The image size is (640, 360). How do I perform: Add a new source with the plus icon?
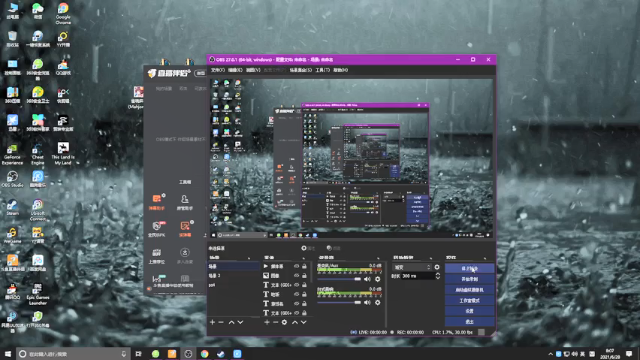[x=267, y=322]
